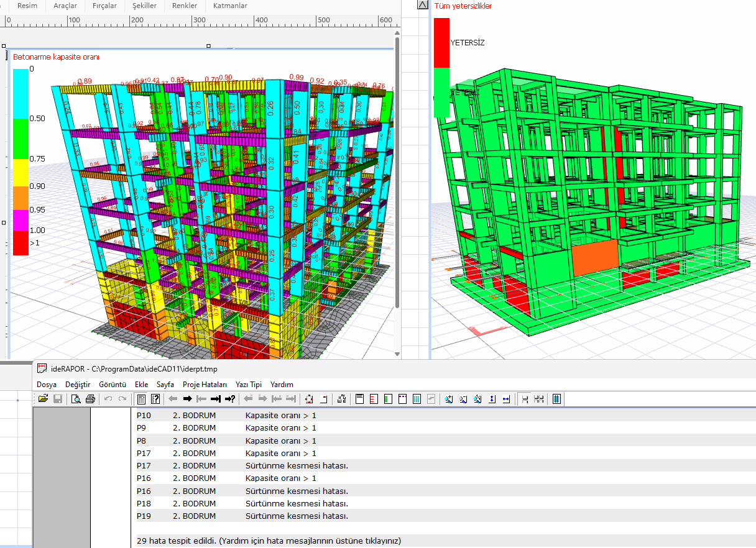This screenshot has width=756, height=548.
Task: Open the Dosya menu
Action: coord(47,385)
